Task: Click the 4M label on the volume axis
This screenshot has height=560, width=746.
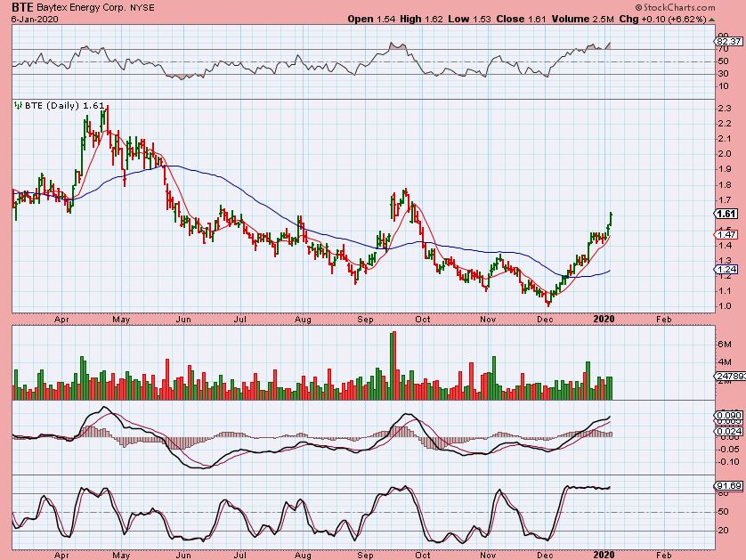Action: tap(724, 362)
